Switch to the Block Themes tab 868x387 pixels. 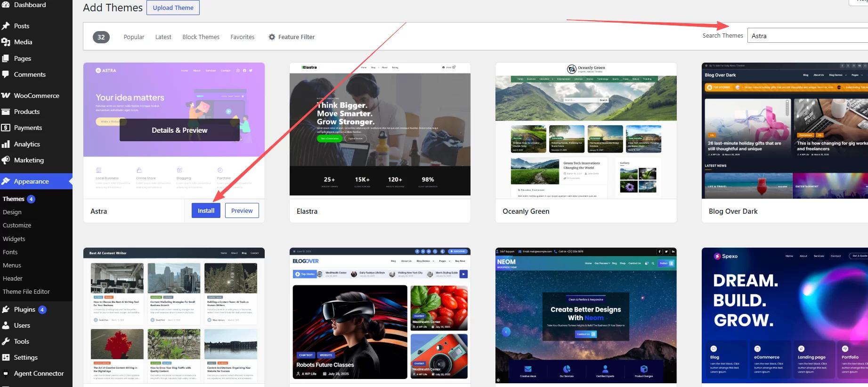(201, 37)
